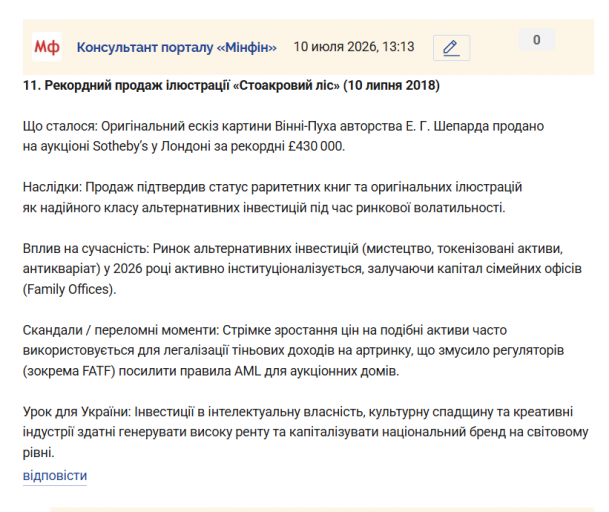Click the amount «£430 000» in text
609x512 pixels.
click(x=316, y=146)
